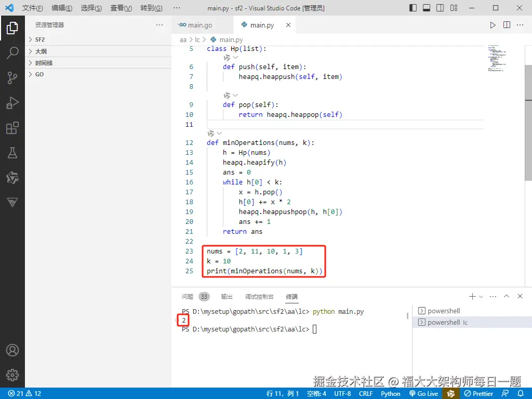This screenshot has width=532, height=399.
Task: Close the terminal panel
Action: coord(520,296)
